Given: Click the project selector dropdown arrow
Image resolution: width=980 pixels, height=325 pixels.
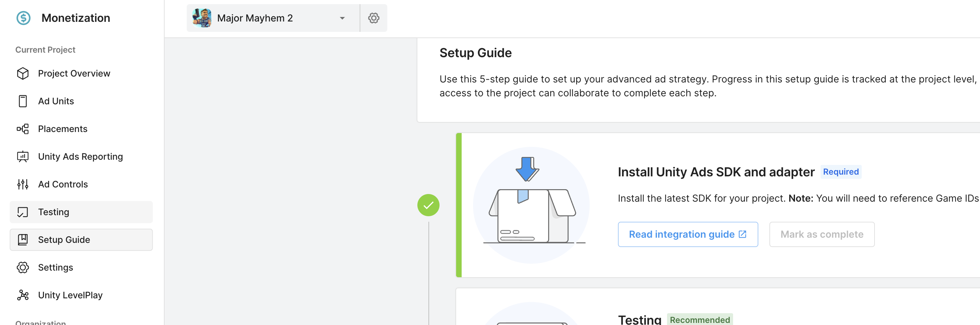Looking at the screenshot, I should [x=342, y=18].
